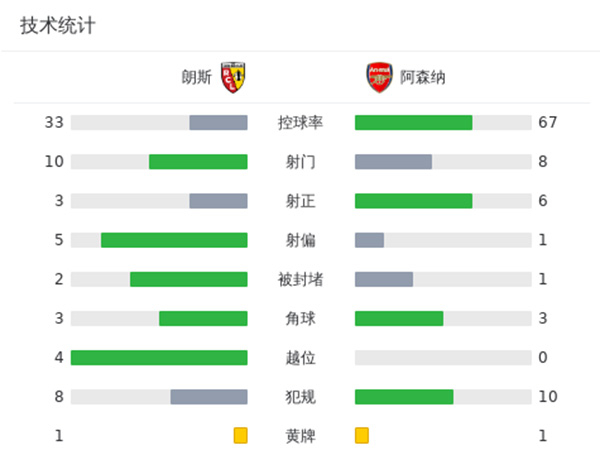Click Arsenal's possession value 67
Screen dimensions: 600x450
547,123
